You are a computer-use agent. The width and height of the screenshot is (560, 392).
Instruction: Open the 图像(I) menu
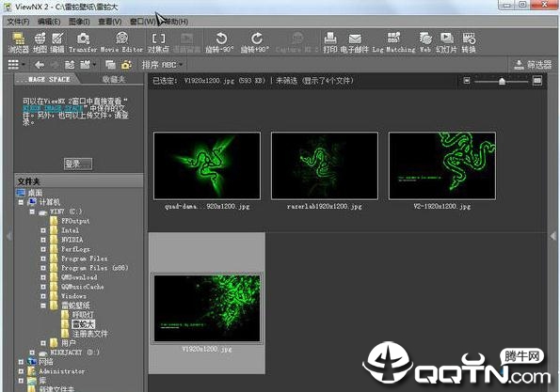79,22
